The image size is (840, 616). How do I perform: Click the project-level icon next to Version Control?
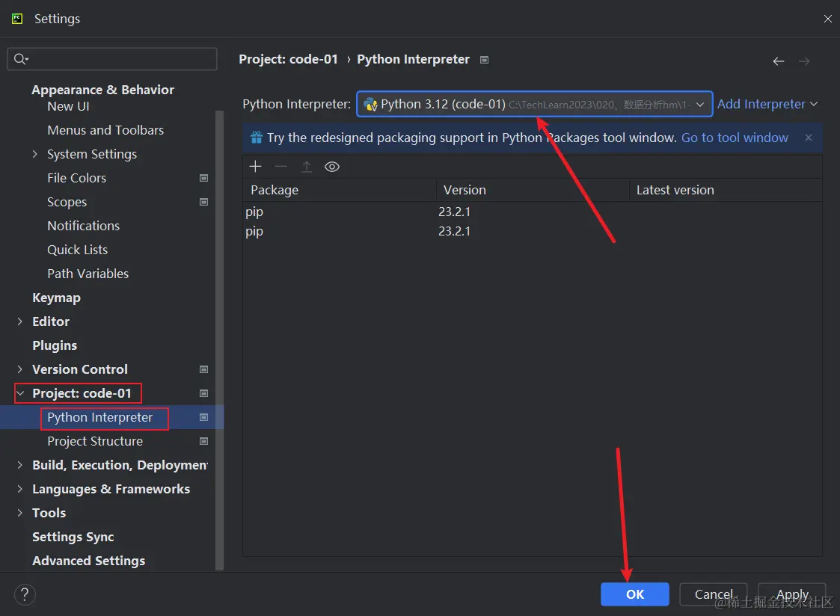(203, 369)
